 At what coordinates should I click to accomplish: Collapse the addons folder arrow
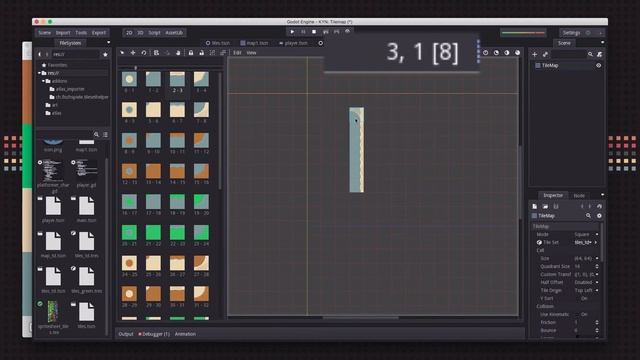[x=43, y=81]
